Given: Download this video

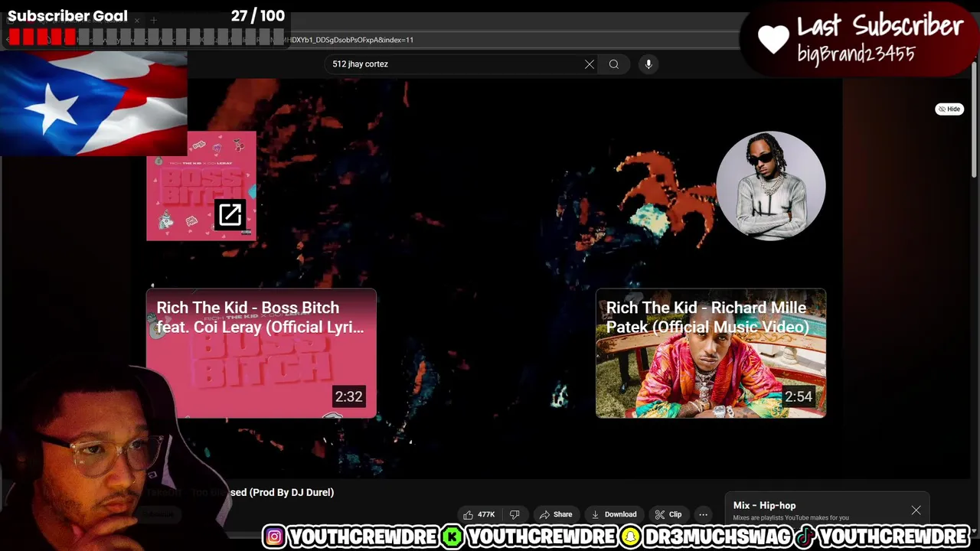Looking at the screenshot, I should click(x=614, y=514).
